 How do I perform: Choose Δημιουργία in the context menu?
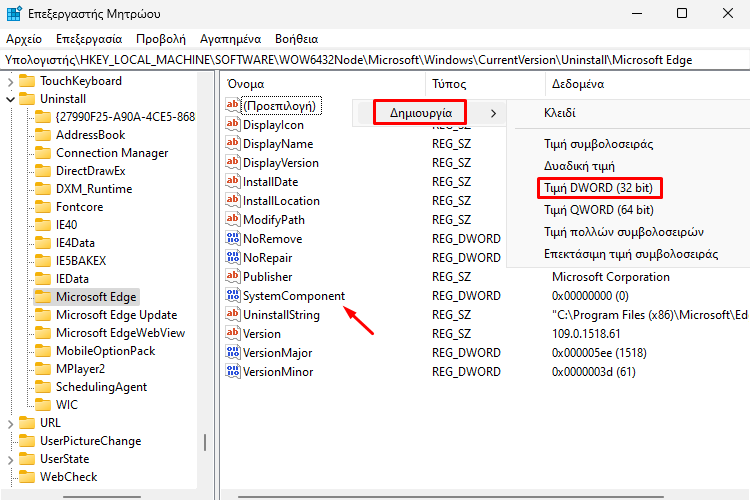[x=421, y=113]
